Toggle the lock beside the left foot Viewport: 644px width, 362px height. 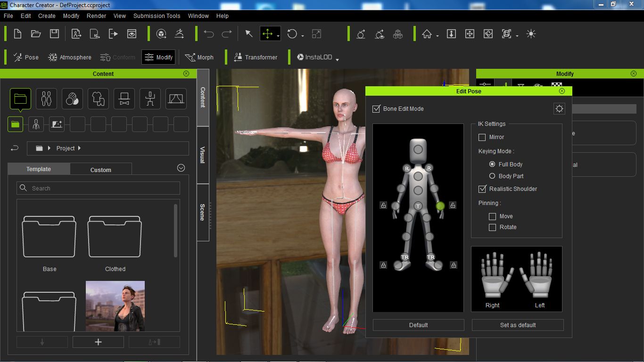point(454,265)
